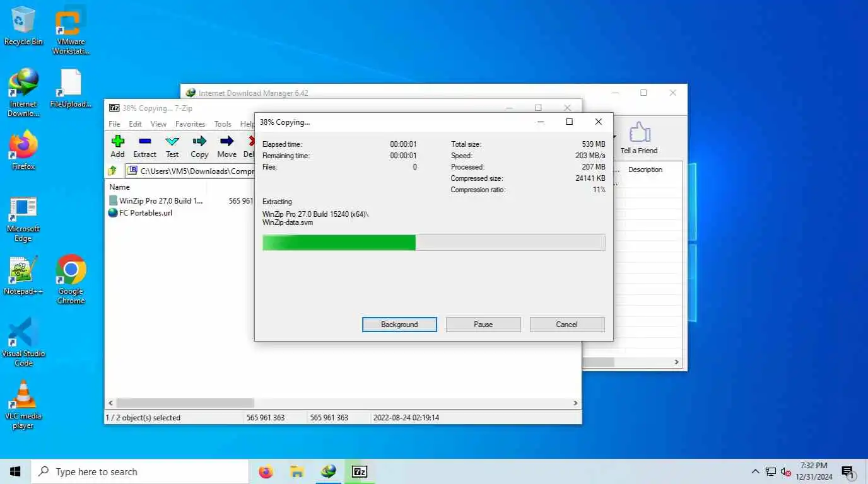This screenshot has width=868, height=484.
Task: Click the green extraction progress bar
Action: 434,243
